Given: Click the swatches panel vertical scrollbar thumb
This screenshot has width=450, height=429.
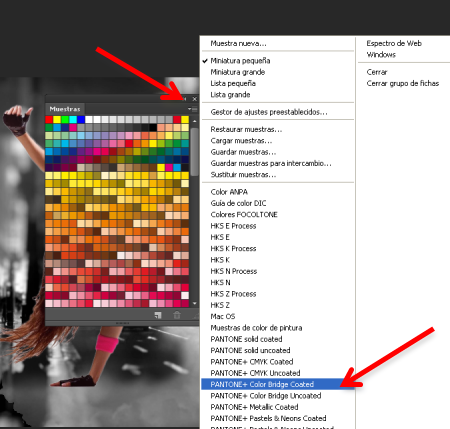Looking at the screenshot, I should 195,152.
